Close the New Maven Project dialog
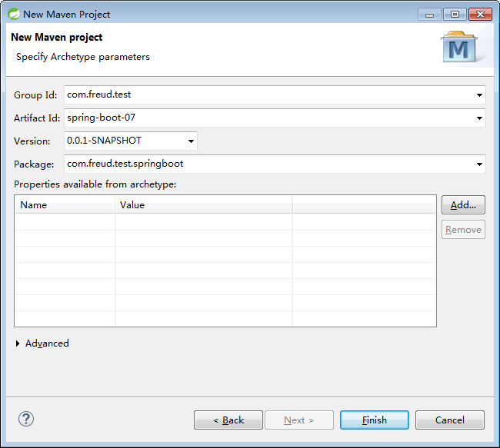This screenshot has height=448, width=500. (x=480, y=15)
